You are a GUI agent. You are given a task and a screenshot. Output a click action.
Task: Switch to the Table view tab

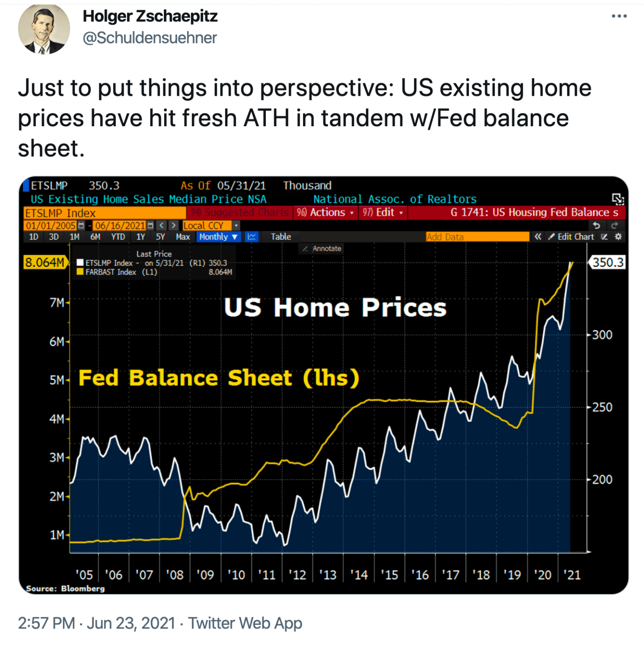[281, 237]
